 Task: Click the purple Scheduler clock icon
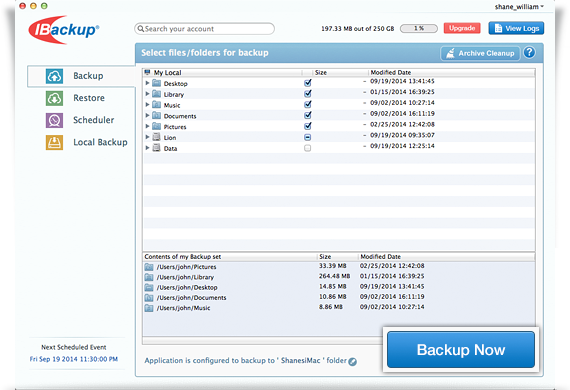coord(55,120)
